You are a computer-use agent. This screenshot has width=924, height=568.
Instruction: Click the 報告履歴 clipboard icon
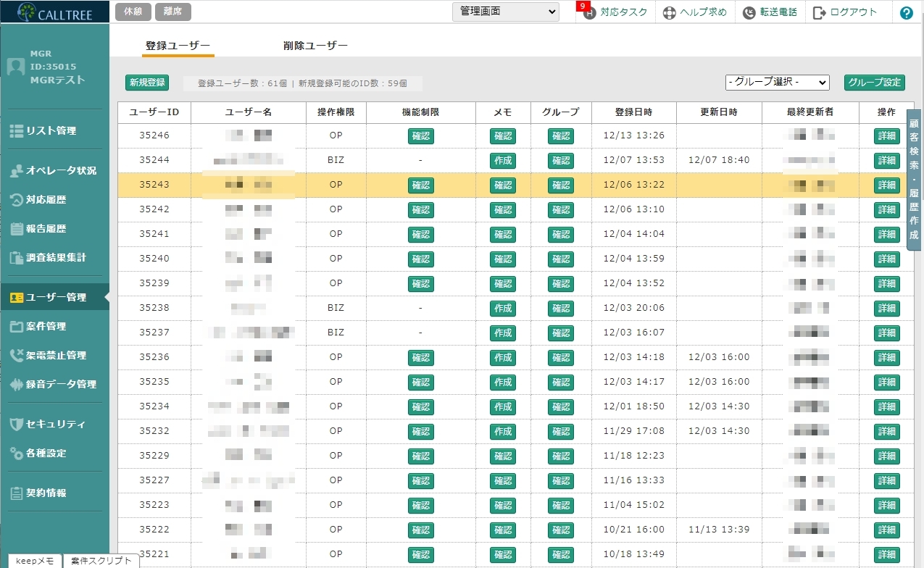(x=17, y=229)
